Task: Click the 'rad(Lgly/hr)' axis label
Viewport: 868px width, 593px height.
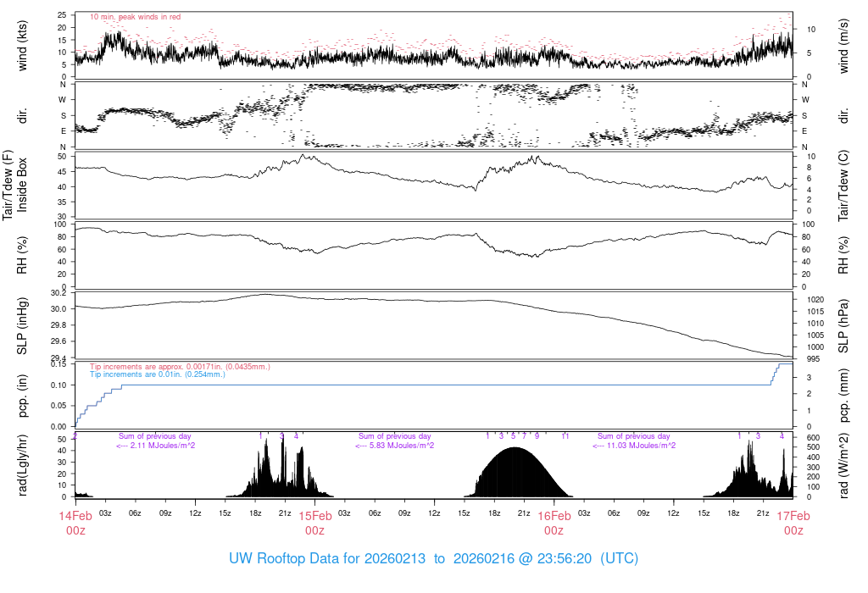Action: (23, 465)
